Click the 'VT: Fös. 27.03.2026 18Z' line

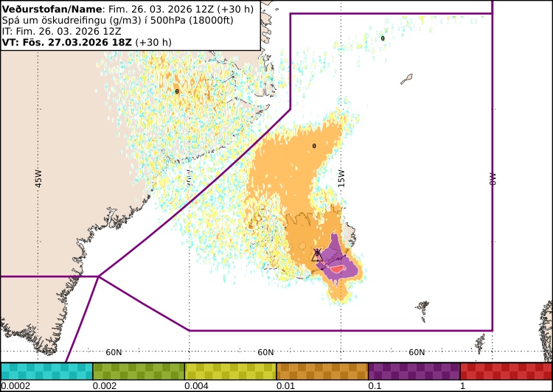[x=87, y=42]
